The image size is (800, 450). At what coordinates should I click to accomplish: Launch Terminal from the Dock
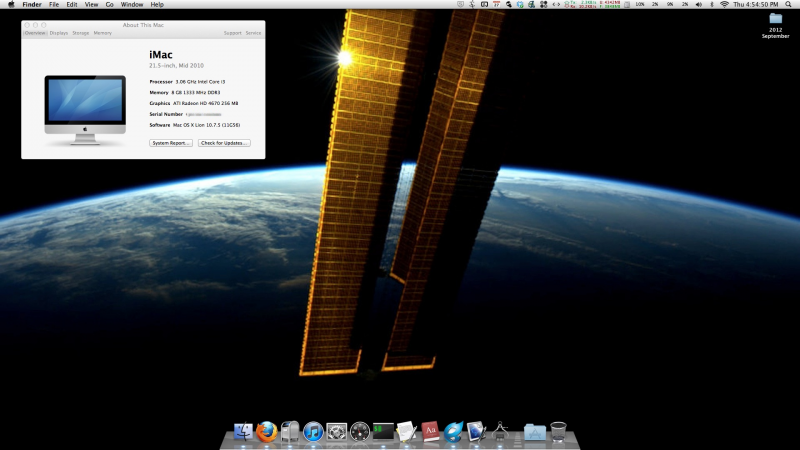383,432
